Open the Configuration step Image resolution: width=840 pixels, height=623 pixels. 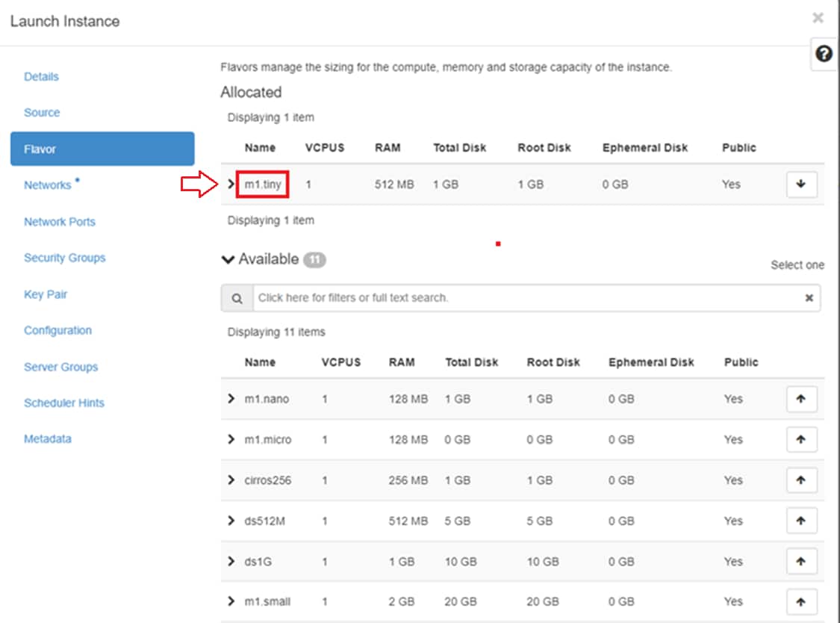pyautogui.click(x=57, y=330)
